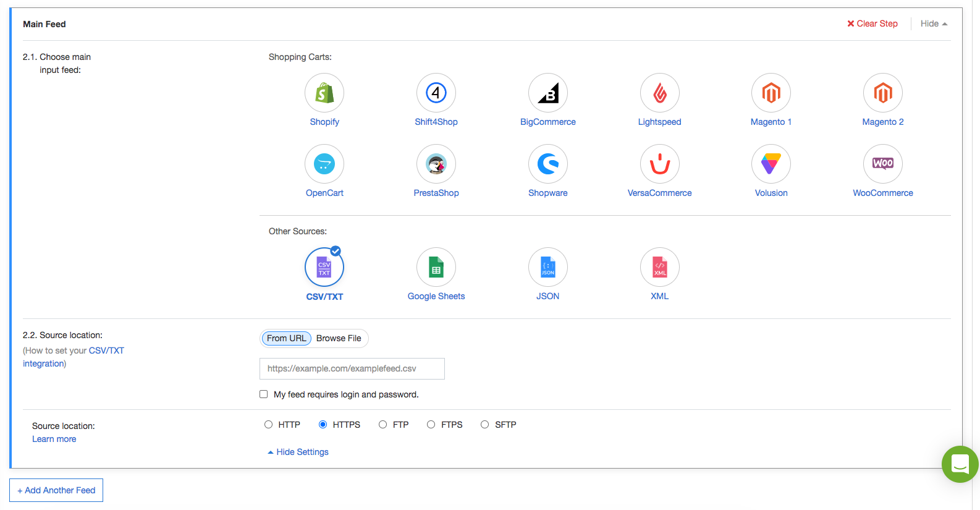Select the Volusion icon
The height and width of the screenshot is (510, 980).
point(771,164)
